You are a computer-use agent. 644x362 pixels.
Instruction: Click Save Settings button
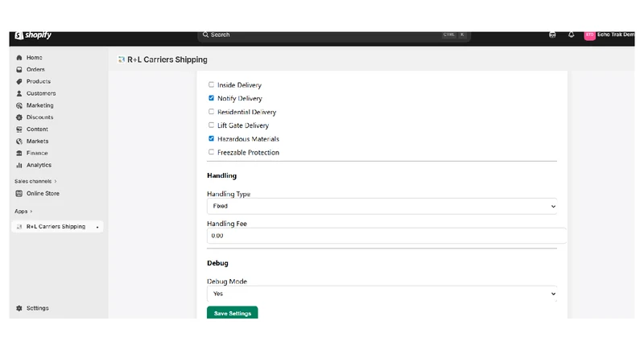233,313
